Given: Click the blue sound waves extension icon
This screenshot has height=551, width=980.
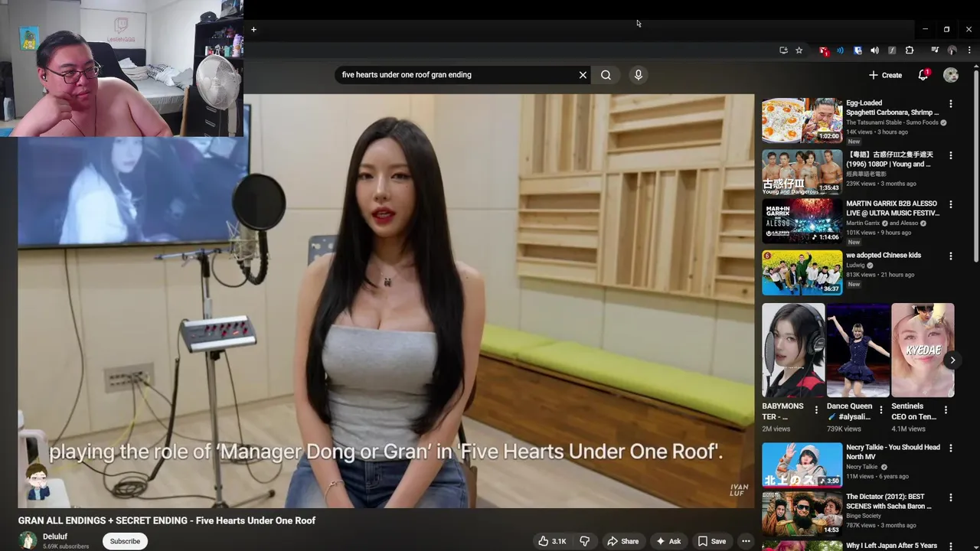Looking at the screenshot, I should pos(840,51).
